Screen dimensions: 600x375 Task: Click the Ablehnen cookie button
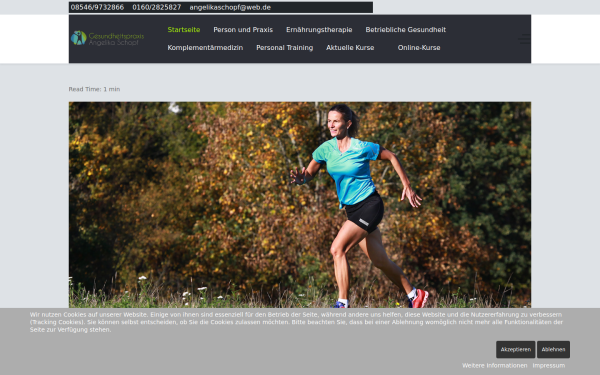pyautogui.click(x=553, y=349)
